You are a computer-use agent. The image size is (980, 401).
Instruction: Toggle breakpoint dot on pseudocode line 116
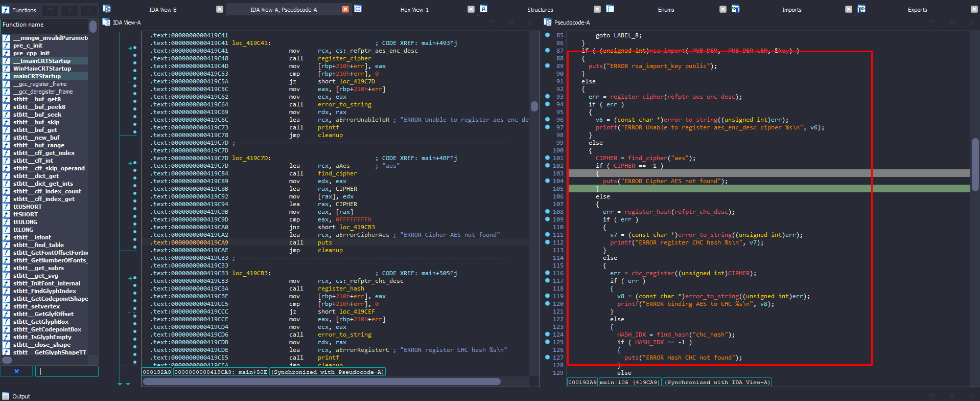(547, 273)
